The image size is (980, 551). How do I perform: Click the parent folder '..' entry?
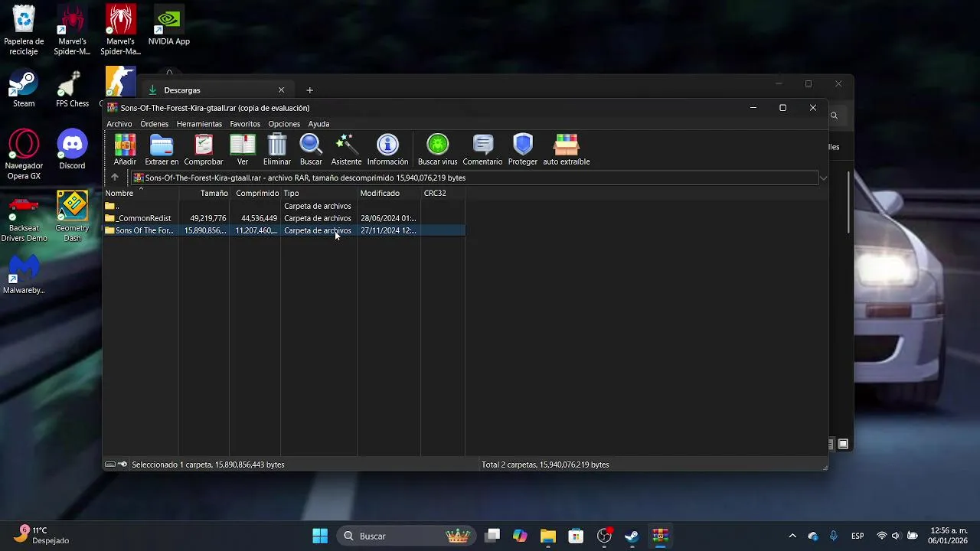(112, 206)
